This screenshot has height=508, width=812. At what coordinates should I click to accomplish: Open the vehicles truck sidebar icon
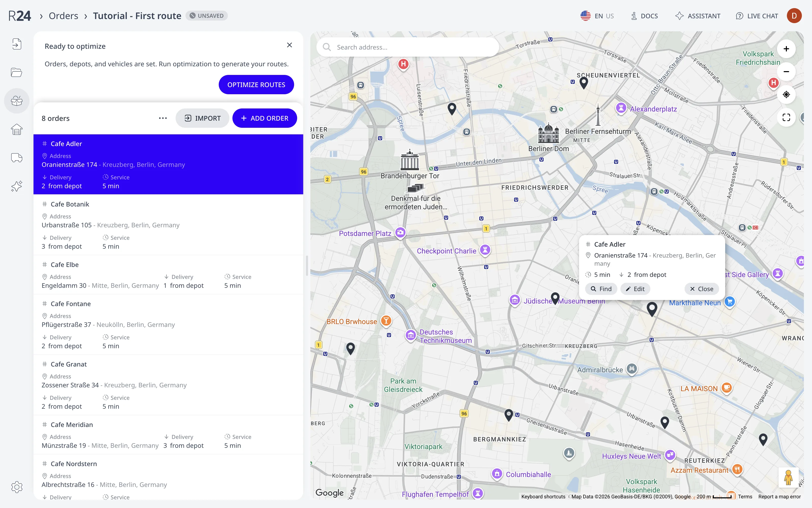pos(16,157)
